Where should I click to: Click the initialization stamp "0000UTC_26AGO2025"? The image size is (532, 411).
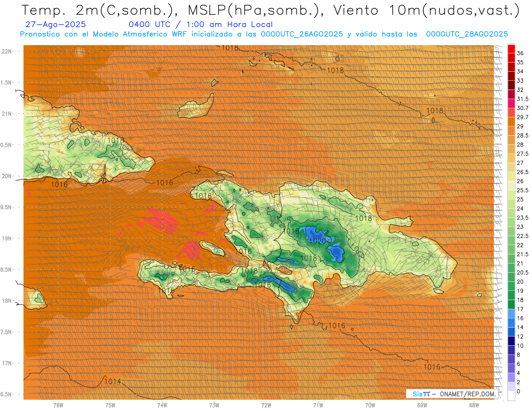point(302,34)
